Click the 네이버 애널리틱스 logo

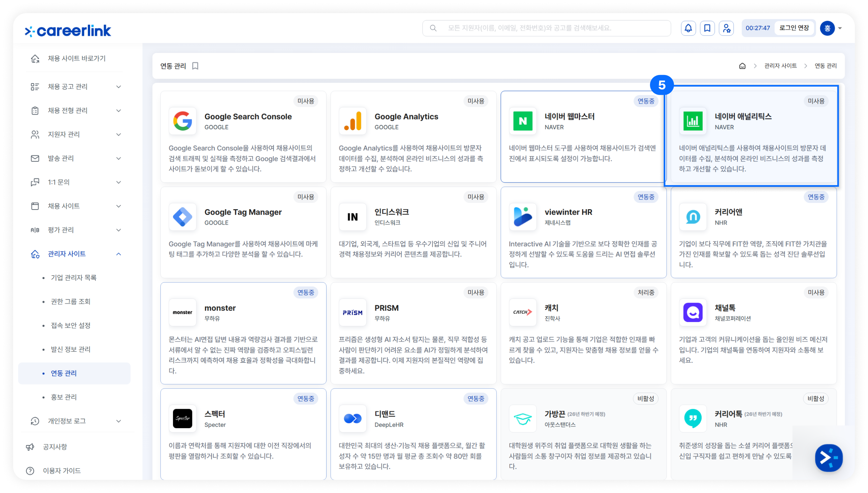click(x=693, y=121)
